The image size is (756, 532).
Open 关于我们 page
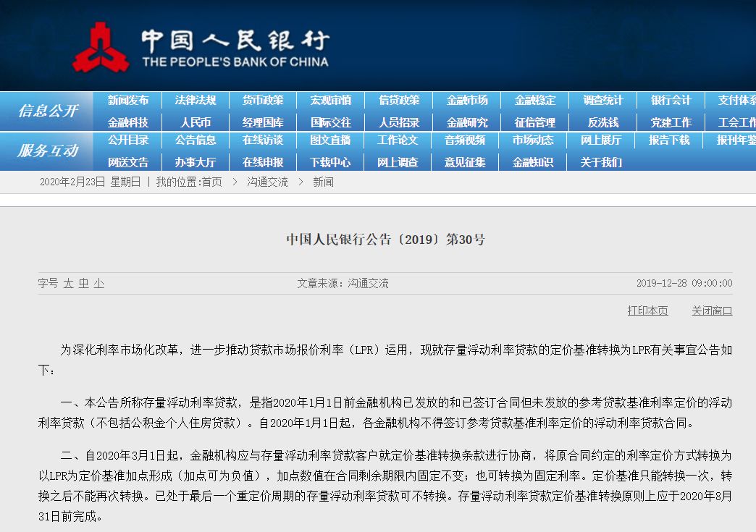tap(601, 162)
